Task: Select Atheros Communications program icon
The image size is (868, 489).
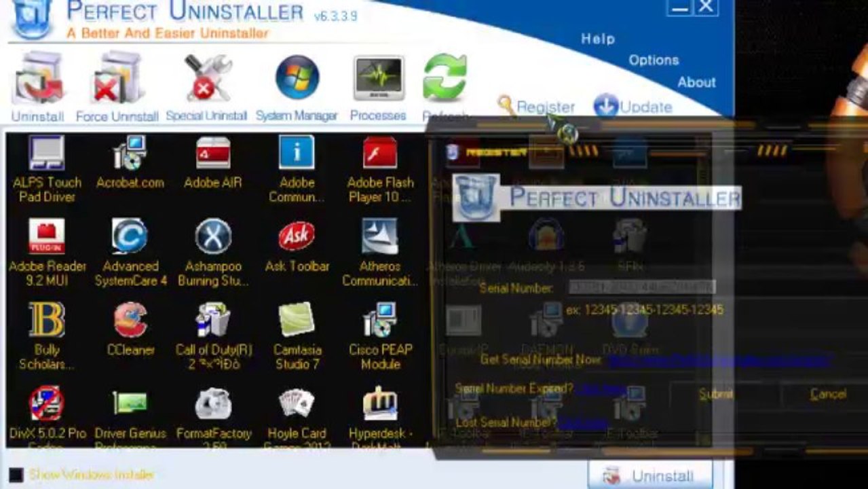Action: [380, 253]
